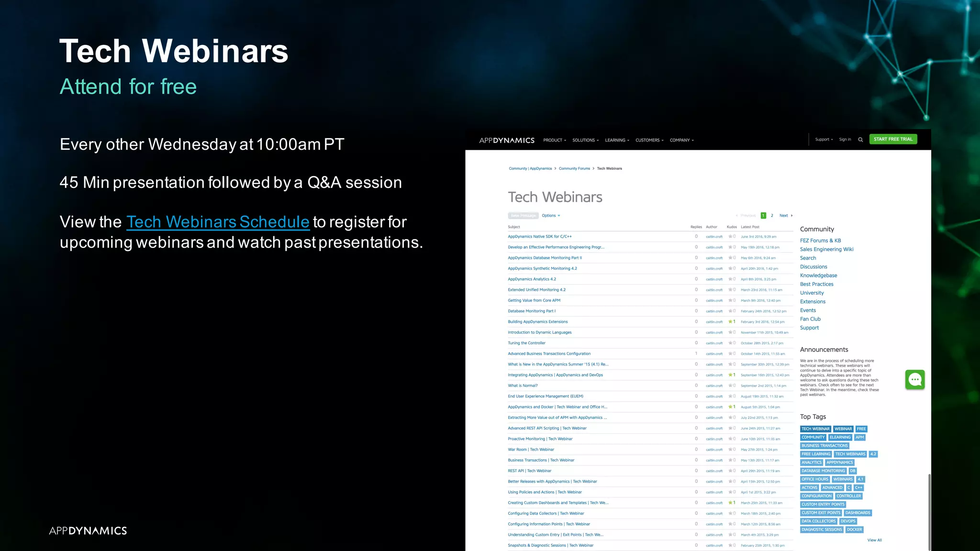This screenshot has width=980, height=551.
Task: Open the Support dropdown in header
Action: (x=824, y=140)
